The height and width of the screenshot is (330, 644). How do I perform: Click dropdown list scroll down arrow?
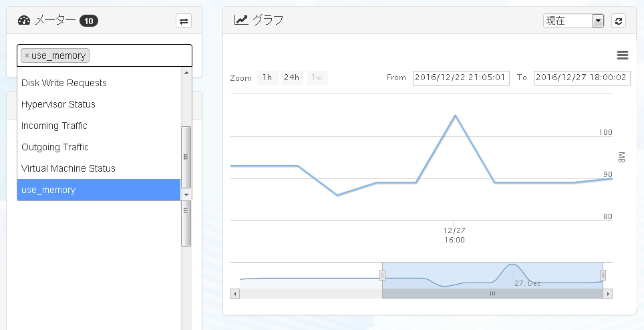click(186, 194)
